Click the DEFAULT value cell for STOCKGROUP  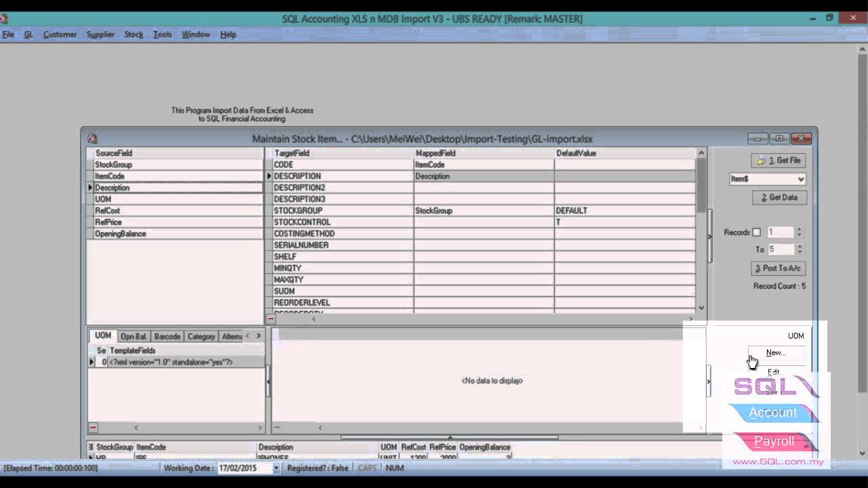[625, 211]
